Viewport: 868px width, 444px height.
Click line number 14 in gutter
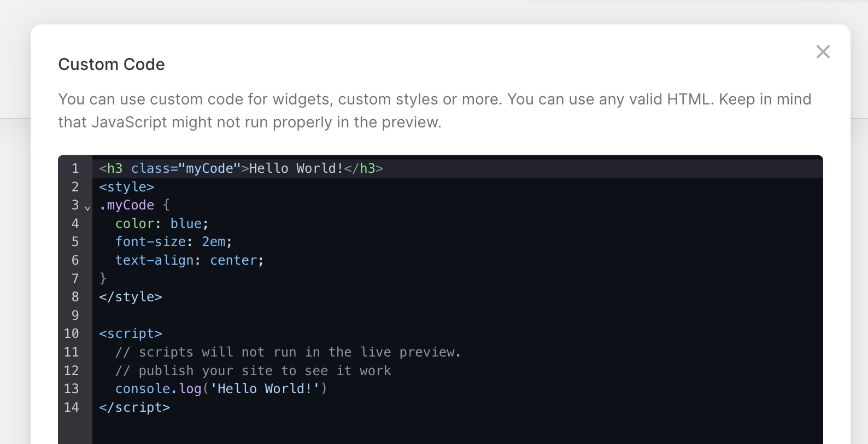[72, 407]
